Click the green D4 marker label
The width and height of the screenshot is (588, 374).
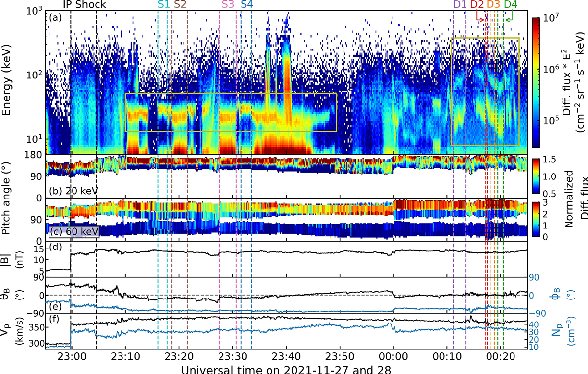point(511,4)
